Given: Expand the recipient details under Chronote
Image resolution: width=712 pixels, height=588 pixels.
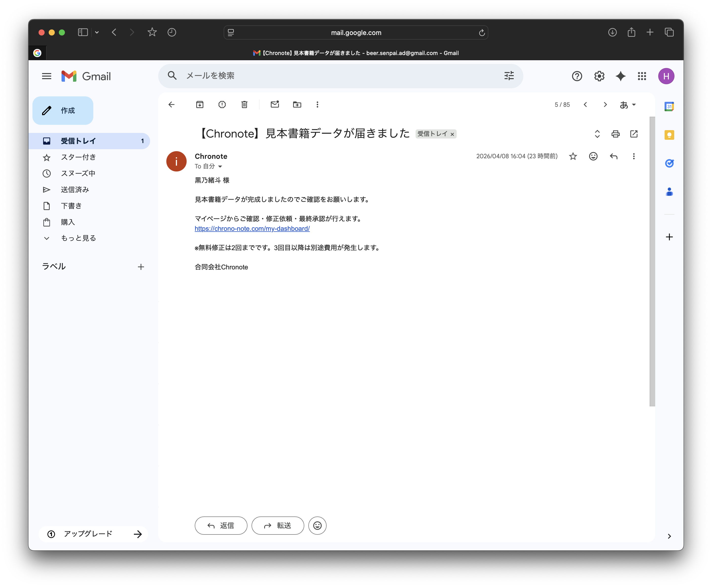Looking at the screenshot, I should pyautogui.click(x=220, y=166).
